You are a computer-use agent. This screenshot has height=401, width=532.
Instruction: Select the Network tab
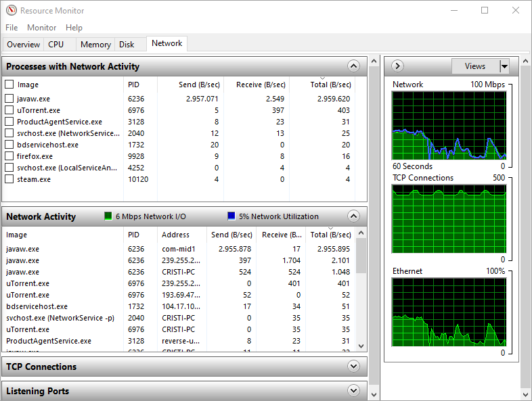click(x=167, y=43)
